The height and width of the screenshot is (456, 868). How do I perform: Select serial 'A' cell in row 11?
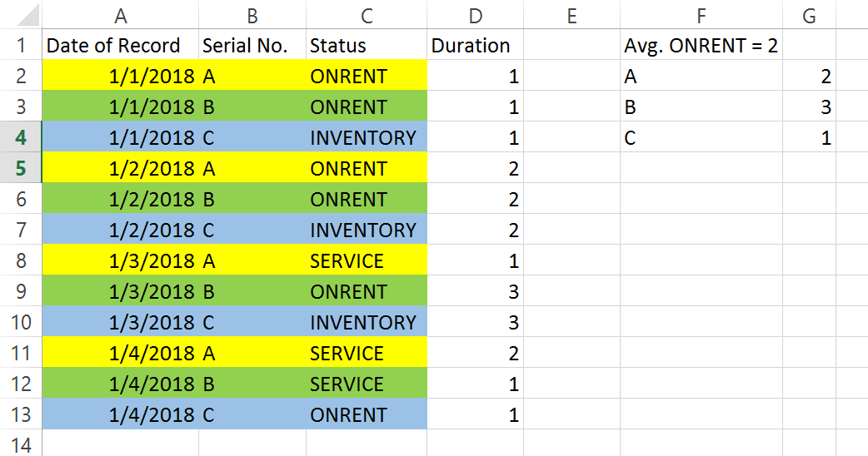tap(252, 353)
